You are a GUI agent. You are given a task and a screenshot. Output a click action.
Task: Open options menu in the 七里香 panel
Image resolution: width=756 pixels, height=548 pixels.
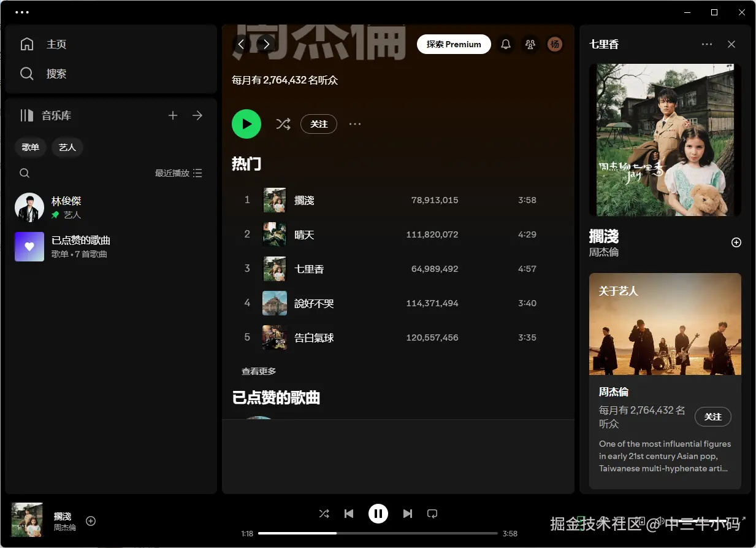coord(707,44)
